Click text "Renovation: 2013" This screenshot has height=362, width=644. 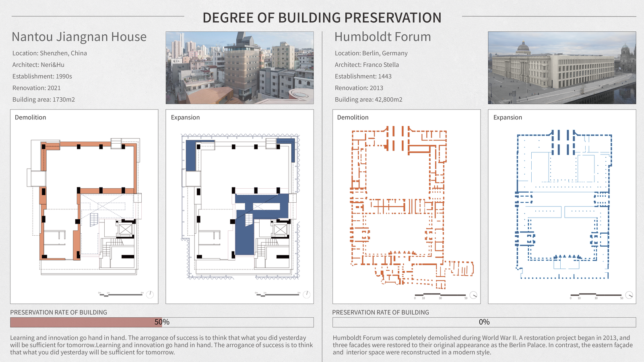point(359,88)
